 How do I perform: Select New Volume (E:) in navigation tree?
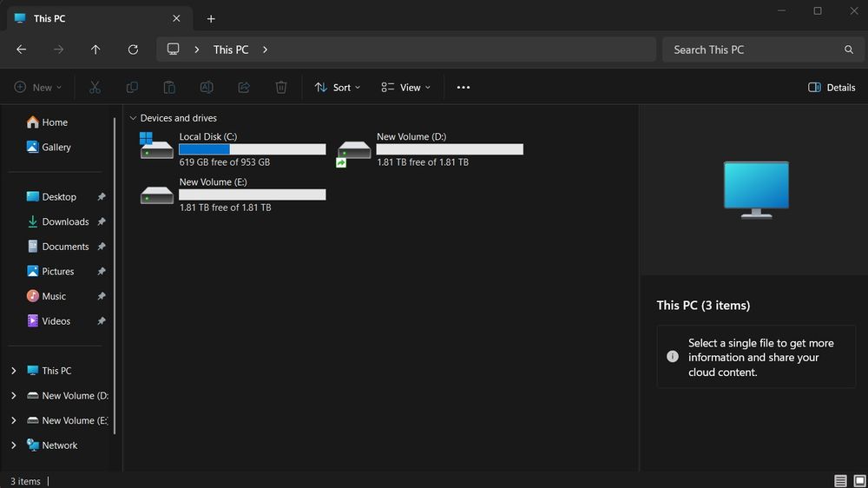[68, 420]
